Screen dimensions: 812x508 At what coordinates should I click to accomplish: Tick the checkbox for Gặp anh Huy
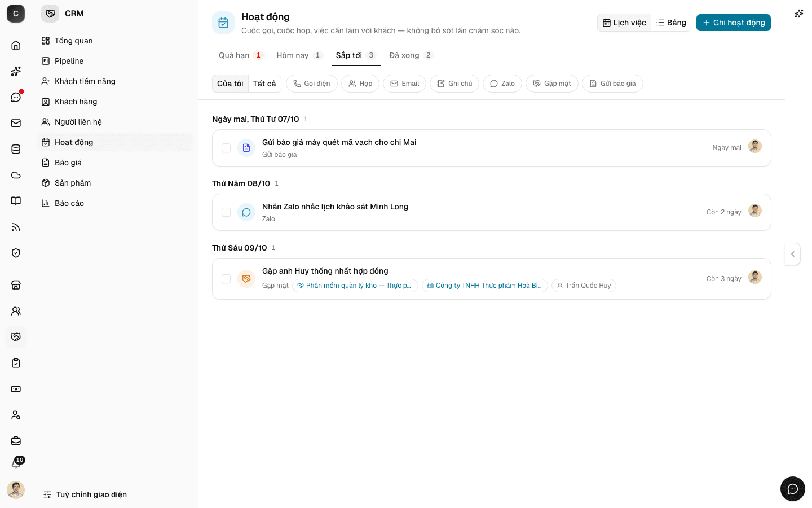coord(226,279)
